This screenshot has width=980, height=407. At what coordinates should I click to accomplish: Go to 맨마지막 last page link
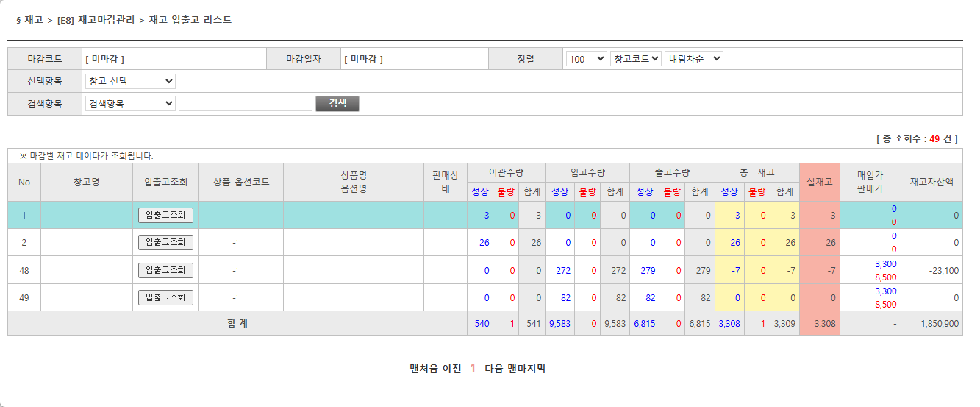[526, 369]
